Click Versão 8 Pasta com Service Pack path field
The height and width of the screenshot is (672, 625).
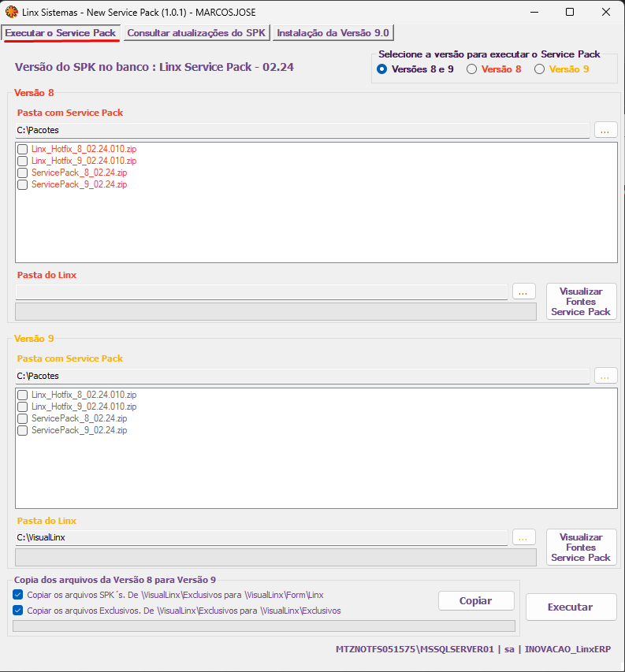click(x=302, y=130)
